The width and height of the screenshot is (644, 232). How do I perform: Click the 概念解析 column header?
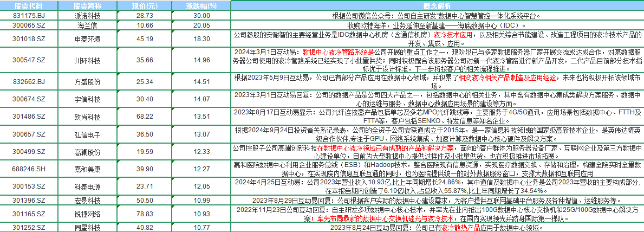coord(437,5)
